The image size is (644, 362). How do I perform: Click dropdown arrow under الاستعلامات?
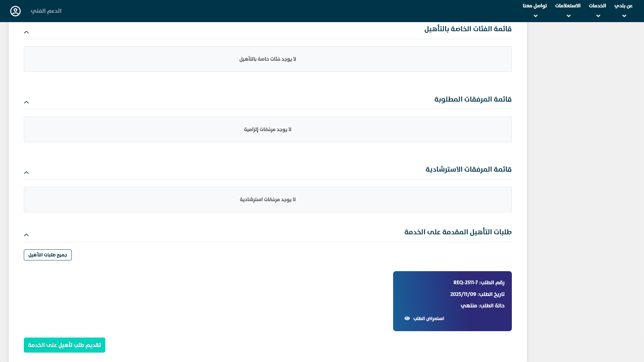pyautogui.click(x=569, y=16)
